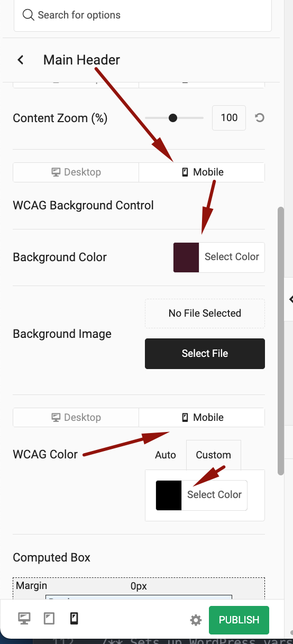Viewport: 293px width, 644px height.
Task: Switch WCAG Color to Auto tab
Action: coord(166,455)
